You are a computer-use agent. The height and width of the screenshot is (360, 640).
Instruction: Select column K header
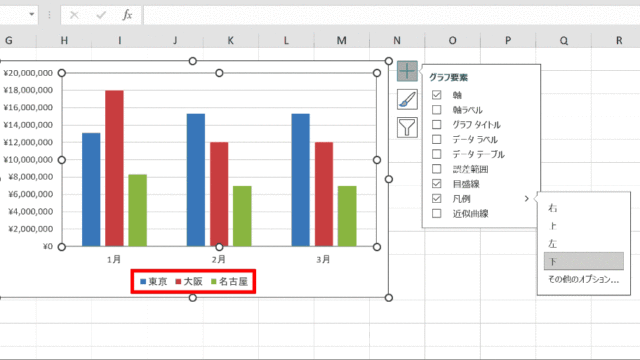click(231, 40)
